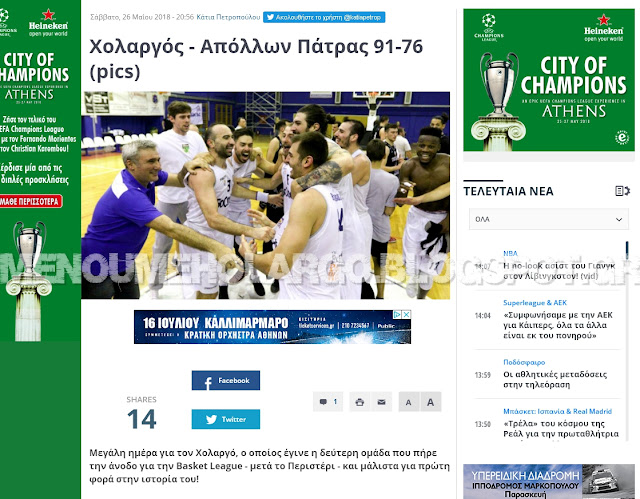Read «Τρέλα» του κόσμου της Ρεάλ article
This screenshot has height=499, width=640.
pos(561,428)
